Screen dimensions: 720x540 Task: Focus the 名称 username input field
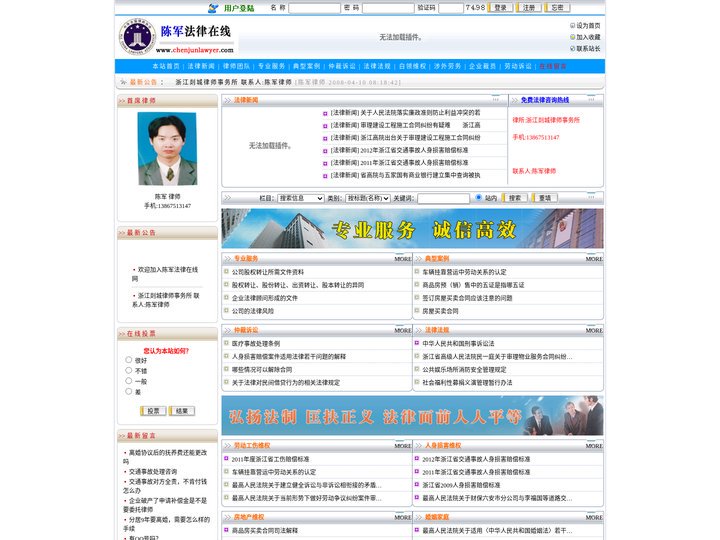(314, 8)
